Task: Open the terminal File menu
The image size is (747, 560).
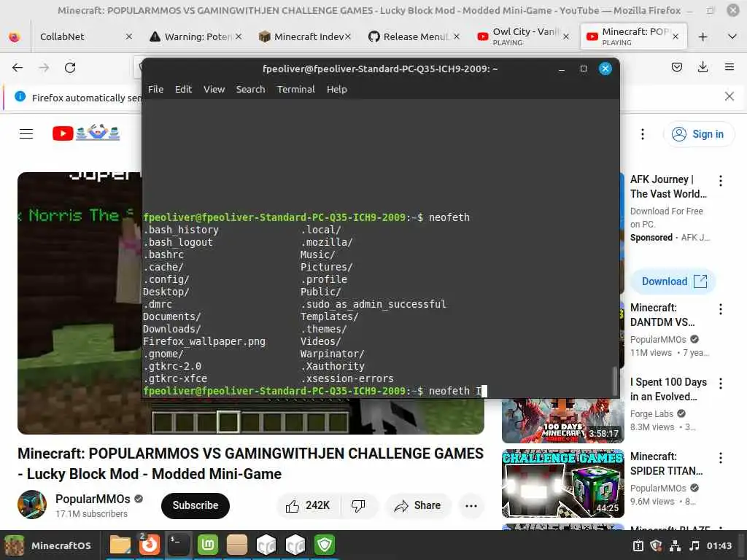Action: (x=155, y=90)
